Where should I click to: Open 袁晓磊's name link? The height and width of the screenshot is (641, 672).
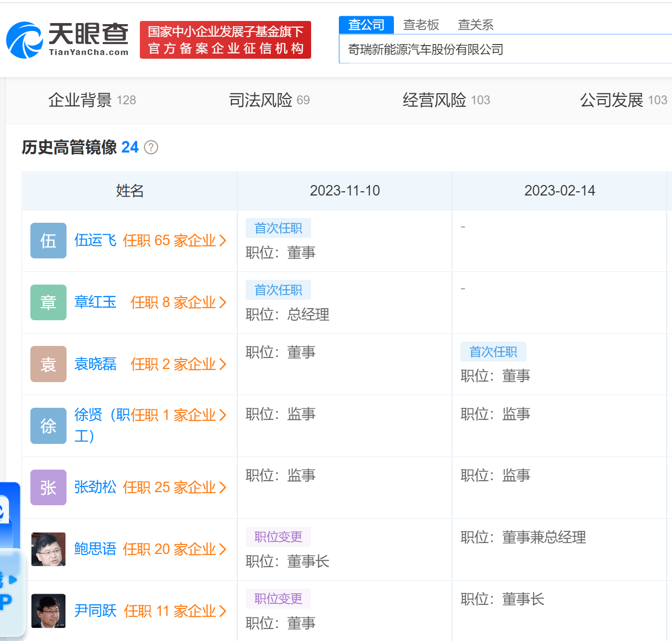point(95,364)
